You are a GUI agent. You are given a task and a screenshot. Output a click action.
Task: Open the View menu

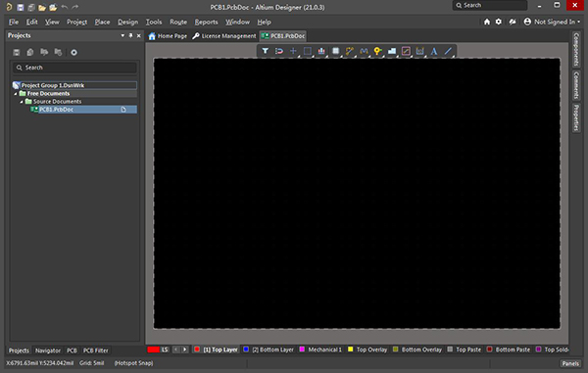(x=52, y=23)
